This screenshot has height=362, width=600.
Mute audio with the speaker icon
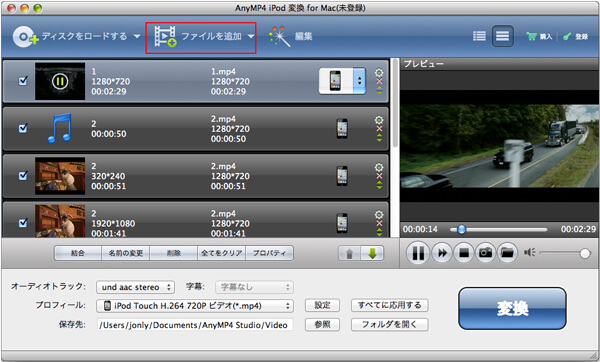pyautogui.click(x=530, y=253)
